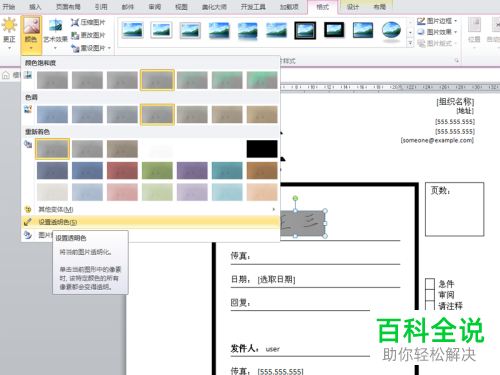
Task: Click the home icon below the ribbon
Action: [6, 75]
